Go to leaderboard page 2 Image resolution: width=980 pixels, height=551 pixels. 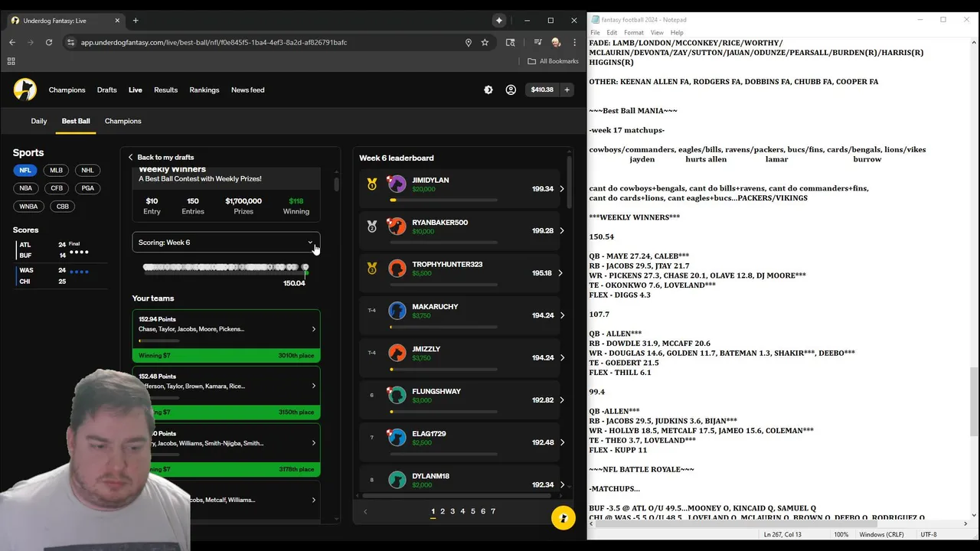pyautogui.click(x=443, y=511)
